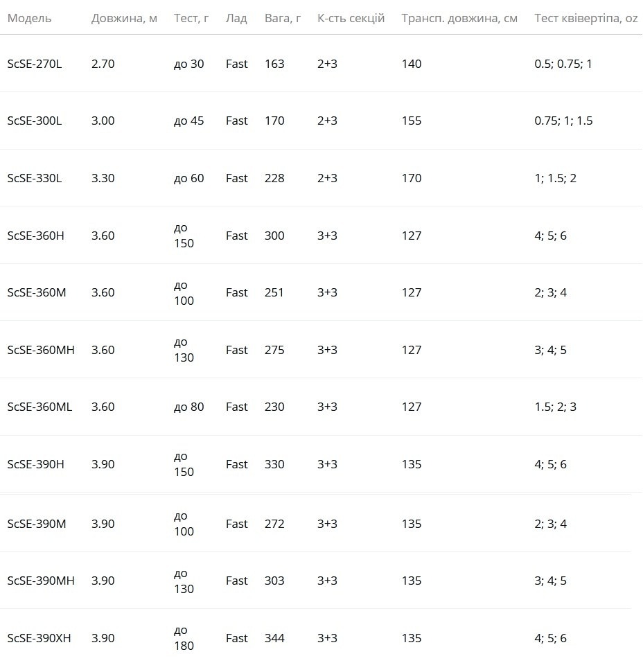Select the ScSE-270L model cell
643x672 pixels.
click(34, 64)
